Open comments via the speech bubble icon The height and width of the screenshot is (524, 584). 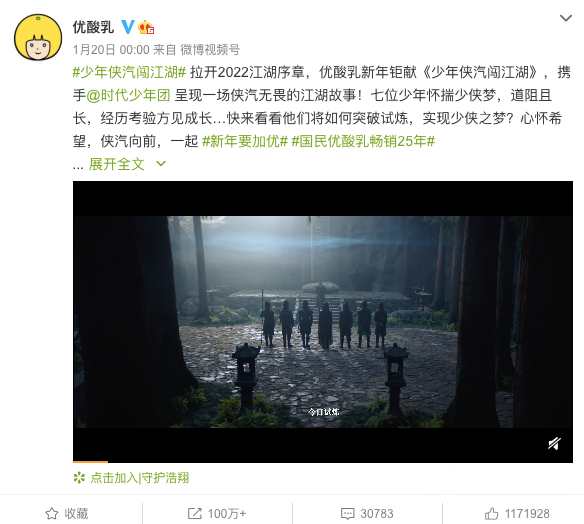347,514
